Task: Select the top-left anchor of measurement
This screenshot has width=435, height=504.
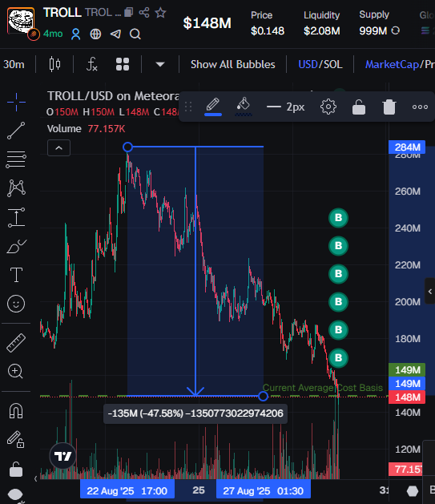Action: [127, 147]
